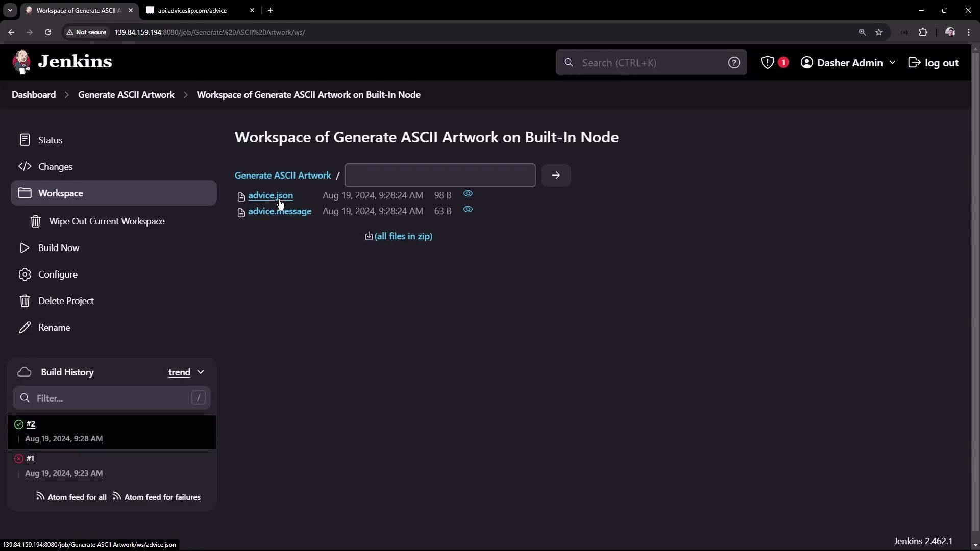The width and height of the screenshot is (980, 551).
Task: Open the browser tab search dropdown
Action: 10,10
